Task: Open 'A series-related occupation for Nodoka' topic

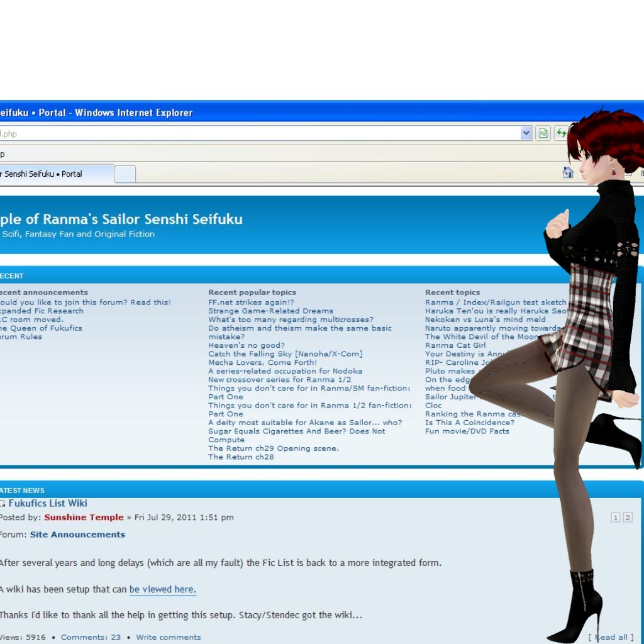Action: [286, 371]
